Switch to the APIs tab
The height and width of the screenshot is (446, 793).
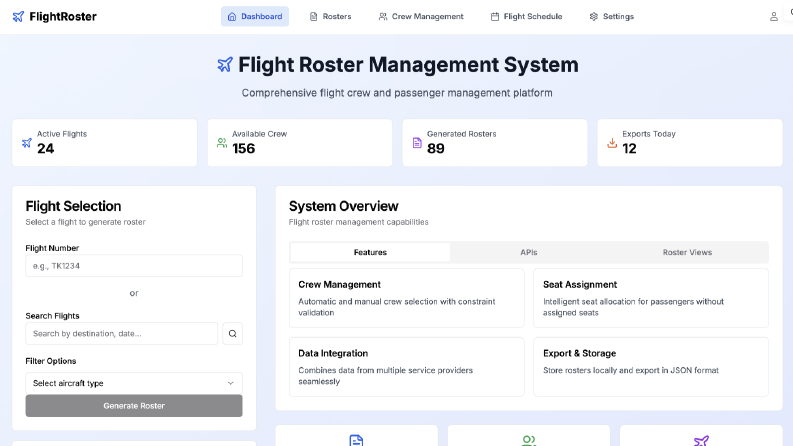point(528,252)
